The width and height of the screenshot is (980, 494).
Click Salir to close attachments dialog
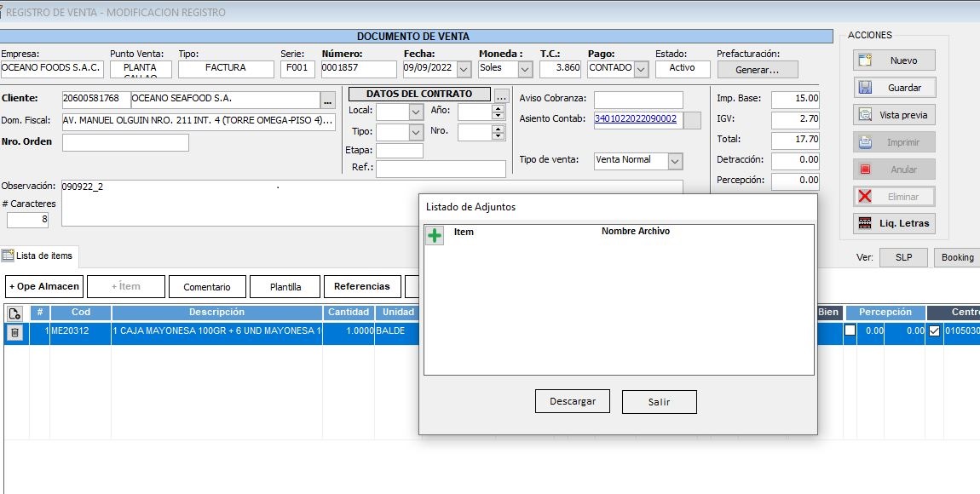coord(659,402)
